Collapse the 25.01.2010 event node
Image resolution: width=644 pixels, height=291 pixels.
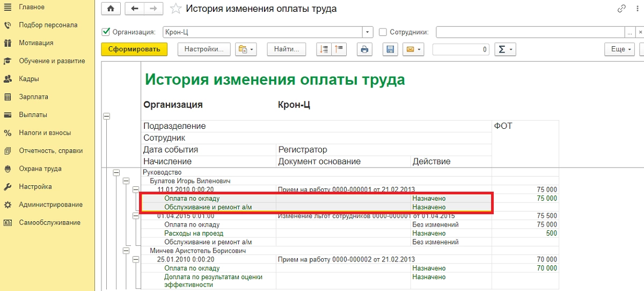136,259
